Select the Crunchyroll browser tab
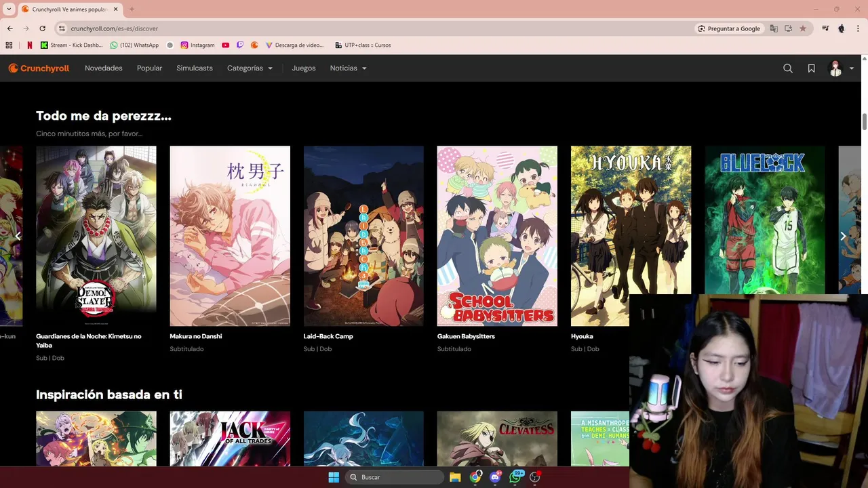868x488 pixels. 69,9
